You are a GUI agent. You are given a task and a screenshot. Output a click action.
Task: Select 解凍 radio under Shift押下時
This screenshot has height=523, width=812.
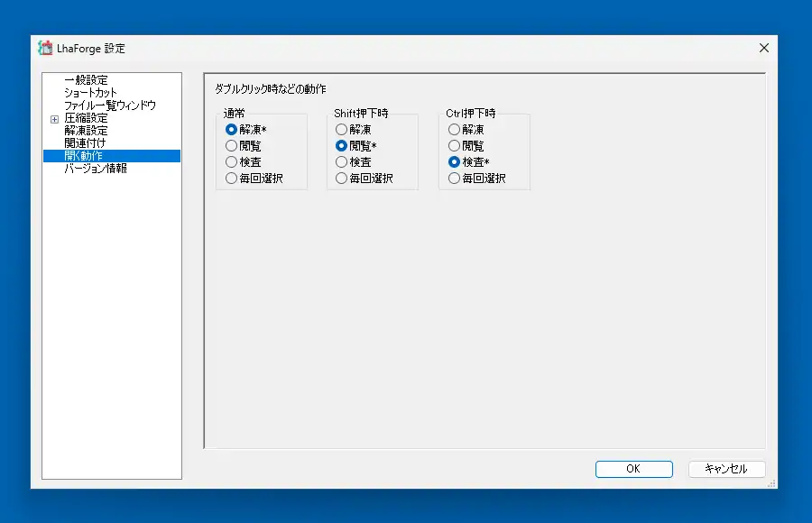[x=353, y=130]
